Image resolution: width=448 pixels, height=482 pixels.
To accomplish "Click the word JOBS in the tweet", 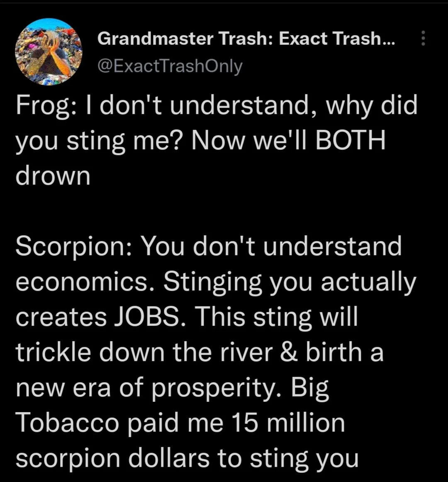I will coord(146,317).
